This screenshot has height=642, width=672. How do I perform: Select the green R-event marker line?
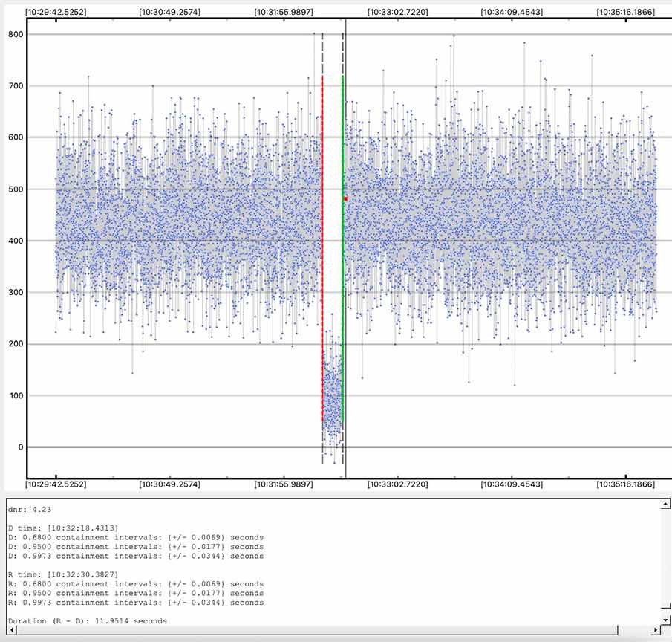click(342, 249)
